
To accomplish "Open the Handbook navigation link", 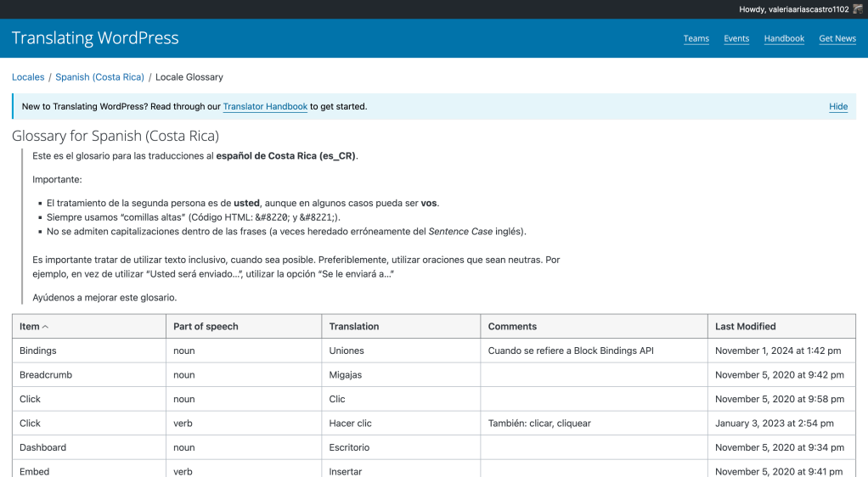I will pyautogui.click(x=783, y=39).
